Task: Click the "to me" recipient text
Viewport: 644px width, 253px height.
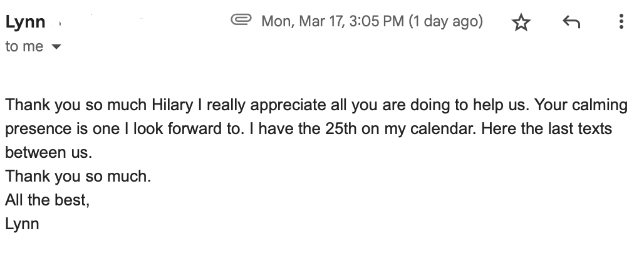Action: click(x=24, y=47)
